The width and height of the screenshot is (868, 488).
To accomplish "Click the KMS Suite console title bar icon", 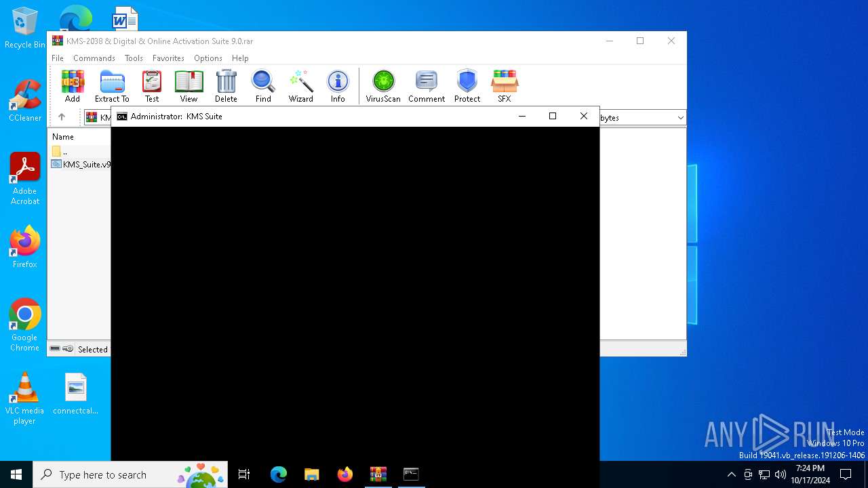I will [x=122, y=117].
